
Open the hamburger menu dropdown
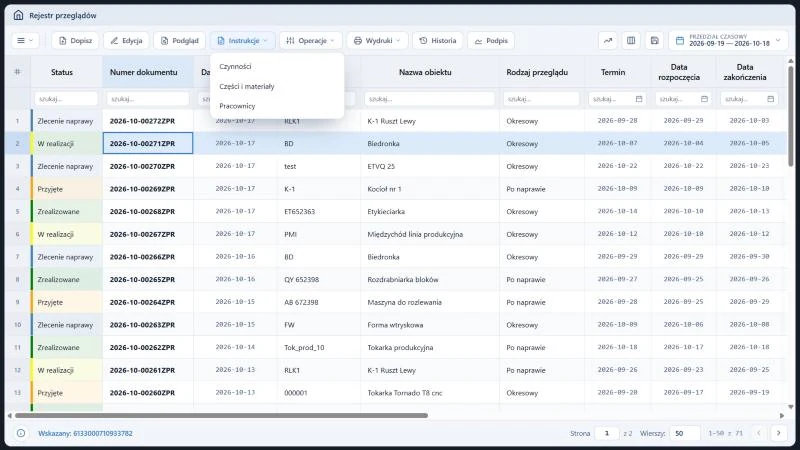point(25,40)
